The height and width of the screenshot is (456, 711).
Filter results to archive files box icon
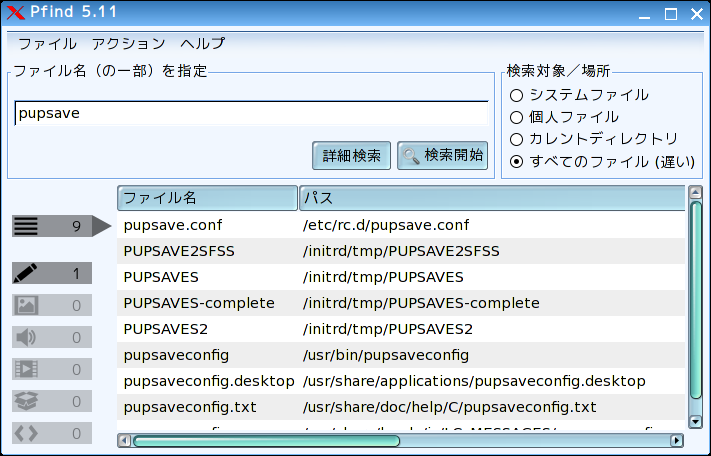coord(52,401)
